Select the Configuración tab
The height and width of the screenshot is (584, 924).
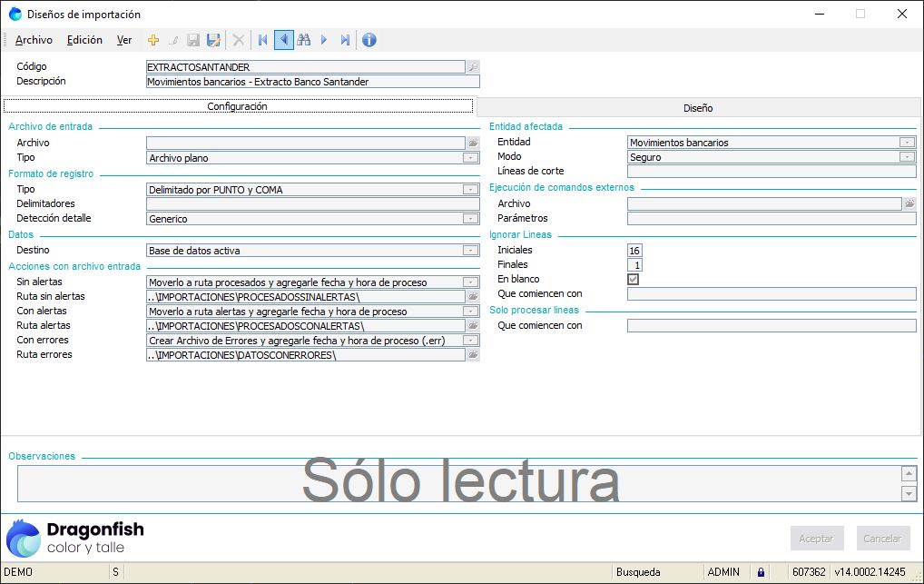[x=238, y=106]
